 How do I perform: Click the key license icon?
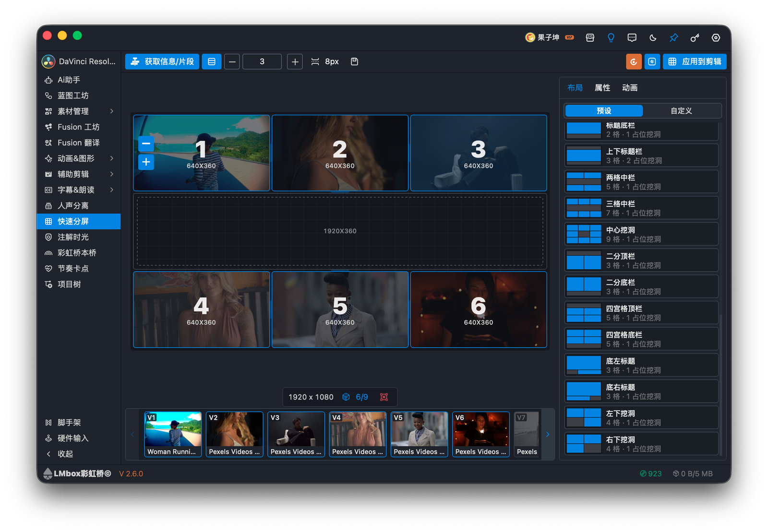[x=695, y=37]
